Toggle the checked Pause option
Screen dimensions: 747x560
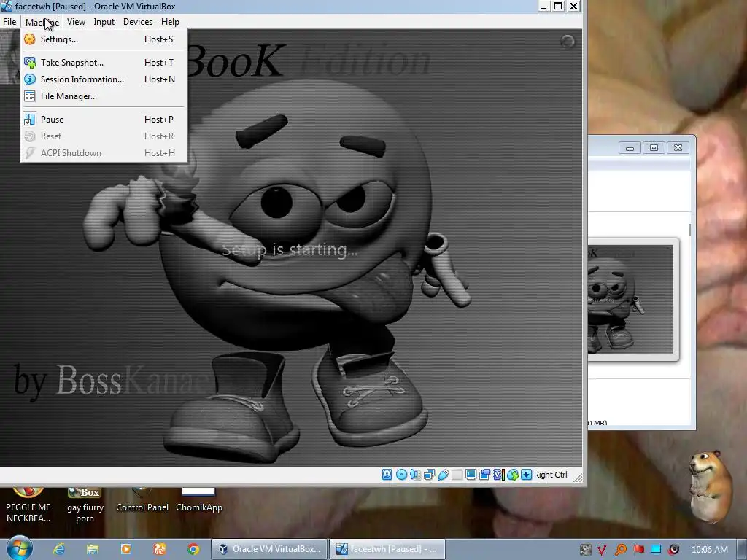pyautogui.click(x=104, y=119)
